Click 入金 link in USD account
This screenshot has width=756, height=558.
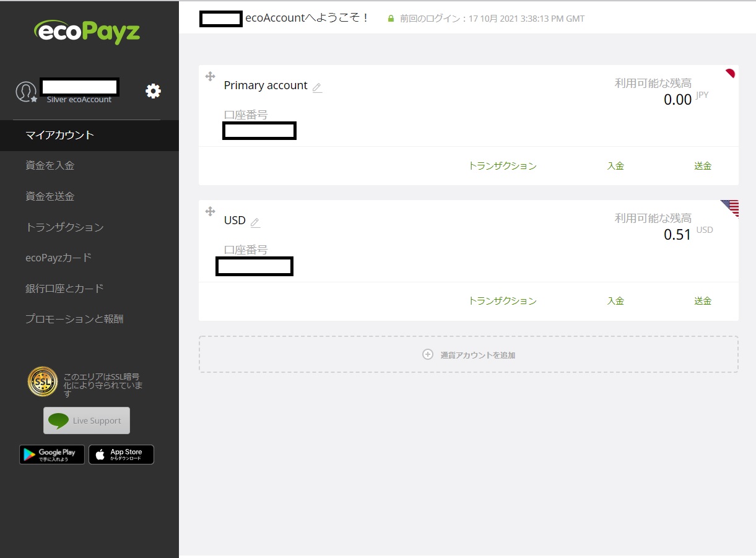(x=615, y=301)
